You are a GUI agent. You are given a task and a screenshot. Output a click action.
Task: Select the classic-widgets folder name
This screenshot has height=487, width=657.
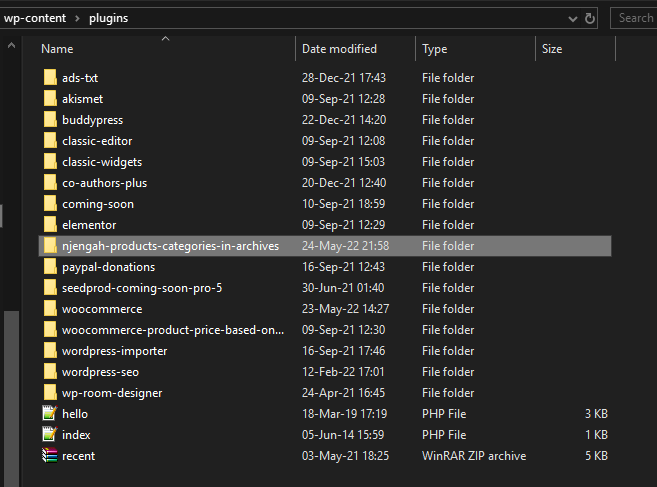coord(102,162)
